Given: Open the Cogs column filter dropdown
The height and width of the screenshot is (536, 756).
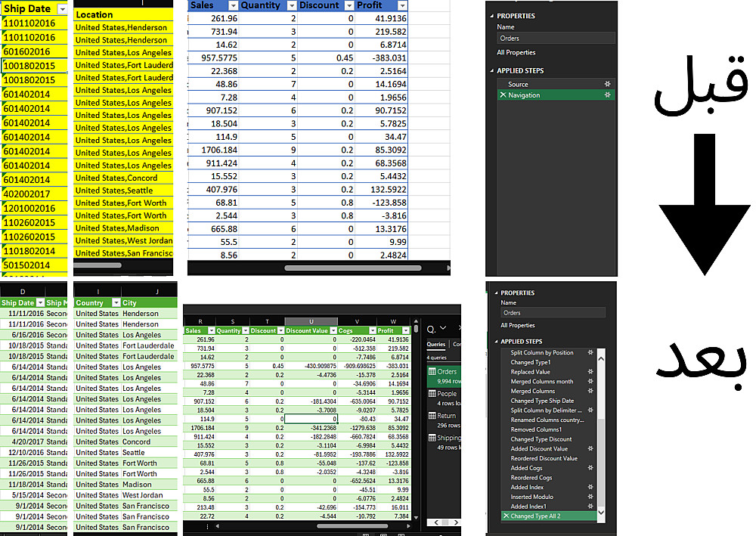Looking at the screenshot, I should pyautogui.click(x=372, y=330).
